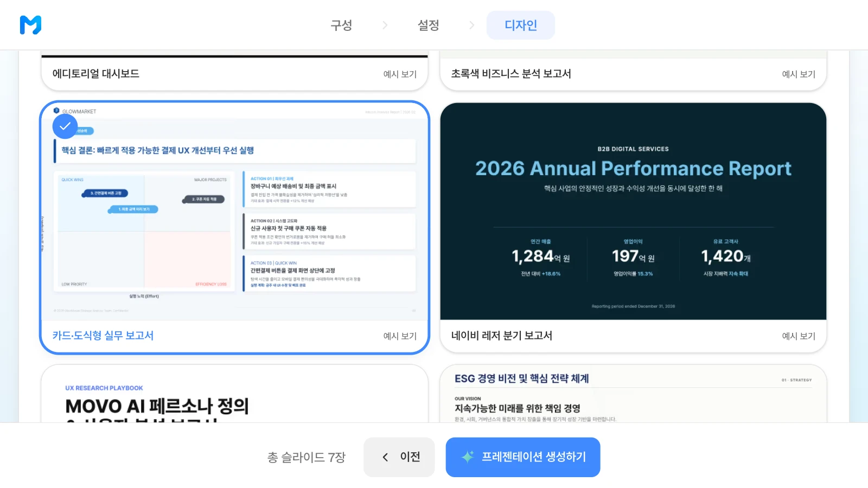Click the 카드·도식형 실무 보고서 title label
868x488 pixels.
pos(103,336)
